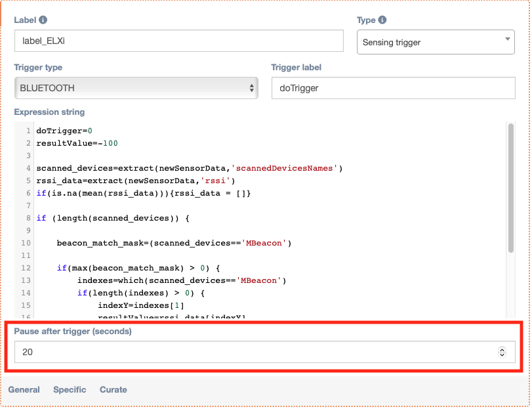Image resolution: width=532 pixels, height=409 pixels.
Task: Click the Trigger label field with doTrigger
Action: [x=393, y=88]
